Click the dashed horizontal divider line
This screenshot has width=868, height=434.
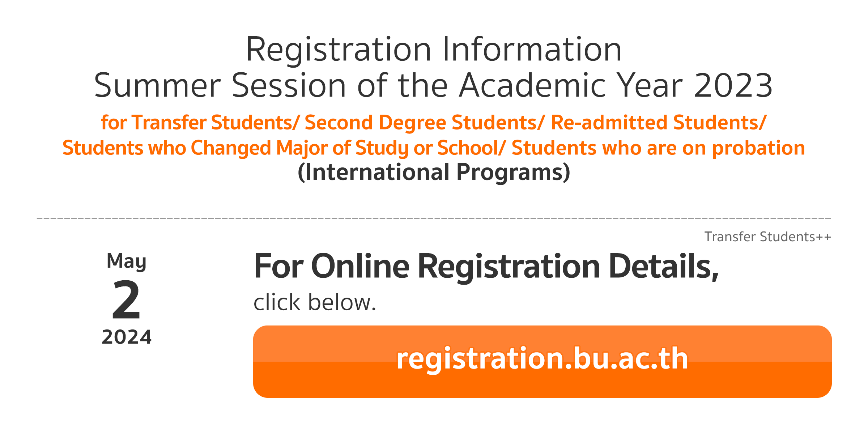(434, 218)
